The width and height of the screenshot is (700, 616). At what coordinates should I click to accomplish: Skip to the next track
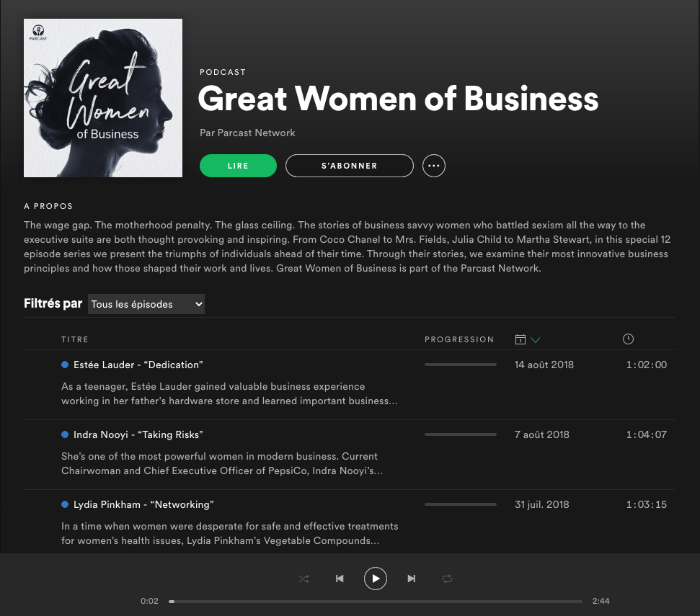[411, 579]
